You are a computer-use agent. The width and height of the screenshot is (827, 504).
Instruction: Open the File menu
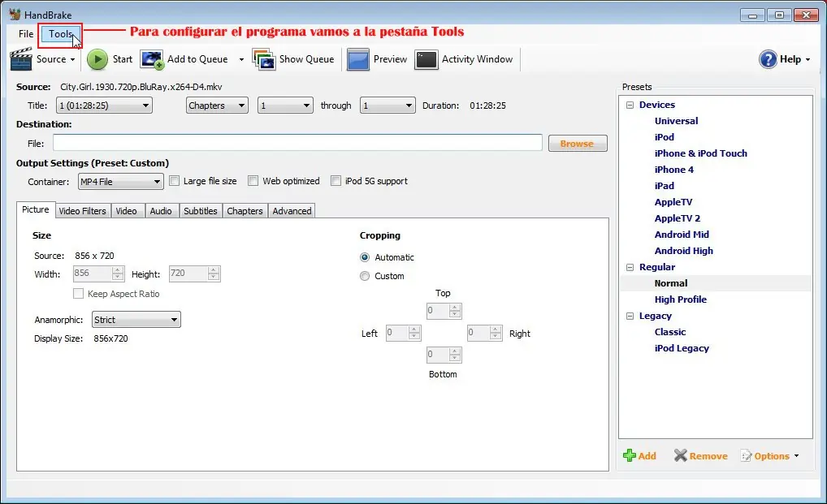click(x=26, y=34)
